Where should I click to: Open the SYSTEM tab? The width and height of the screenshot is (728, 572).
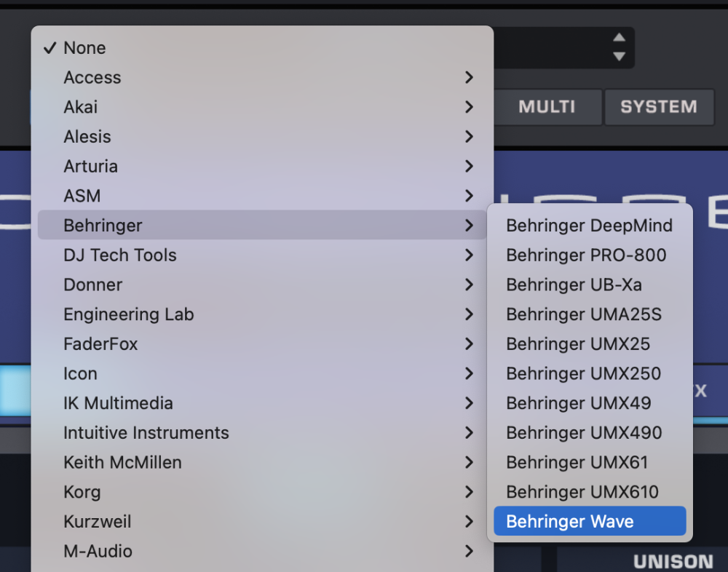point(659,107)
